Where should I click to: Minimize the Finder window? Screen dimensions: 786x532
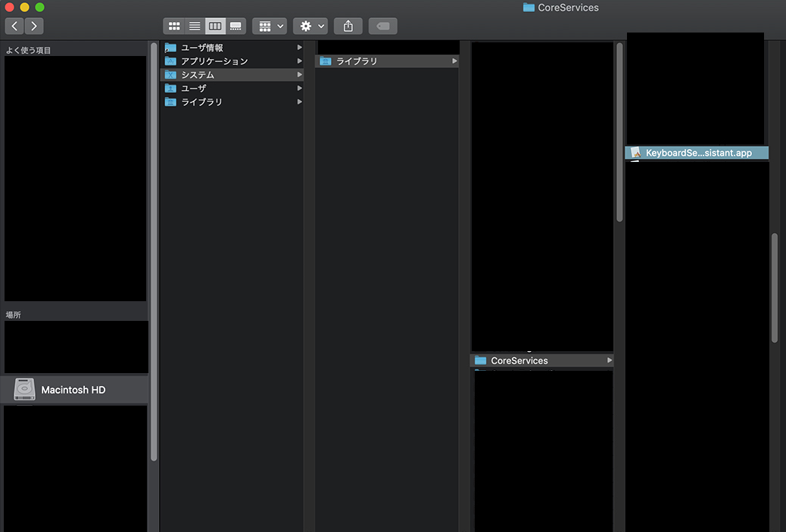[x=24, y=7]
